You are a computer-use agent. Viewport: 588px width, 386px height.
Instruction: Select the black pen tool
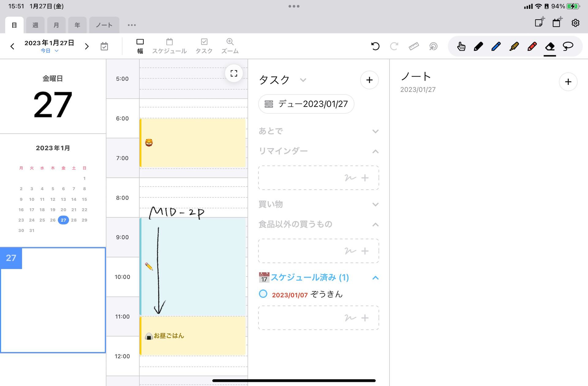pos(478,46)
